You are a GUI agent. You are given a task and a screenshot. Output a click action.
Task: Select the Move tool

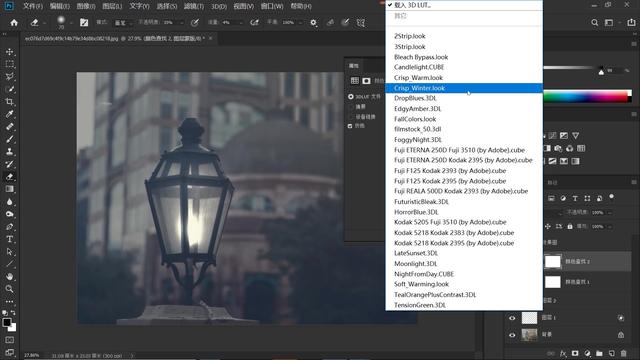(x=9, y=52)
